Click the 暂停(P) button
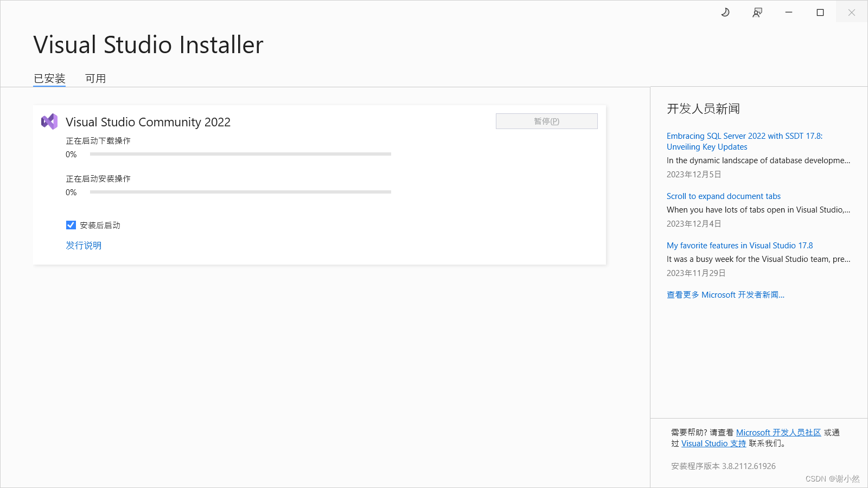This screenshot has width=868, height=488. click(x=547, y=121)
